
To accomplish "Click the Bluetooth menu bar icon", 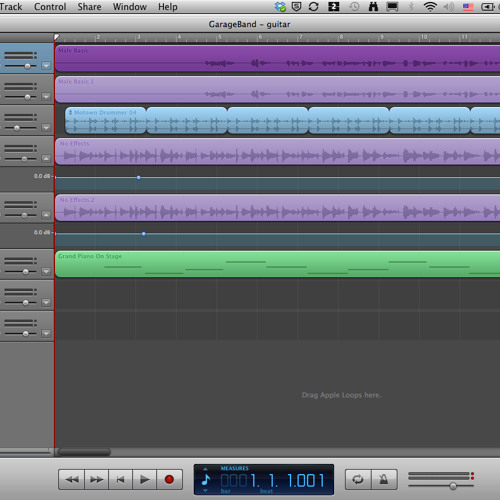I will pyautogui.click(x=411, y=7).
